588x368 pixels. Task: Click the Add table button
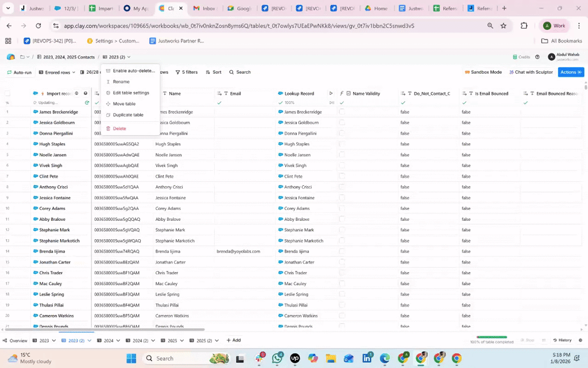(233, 340)
